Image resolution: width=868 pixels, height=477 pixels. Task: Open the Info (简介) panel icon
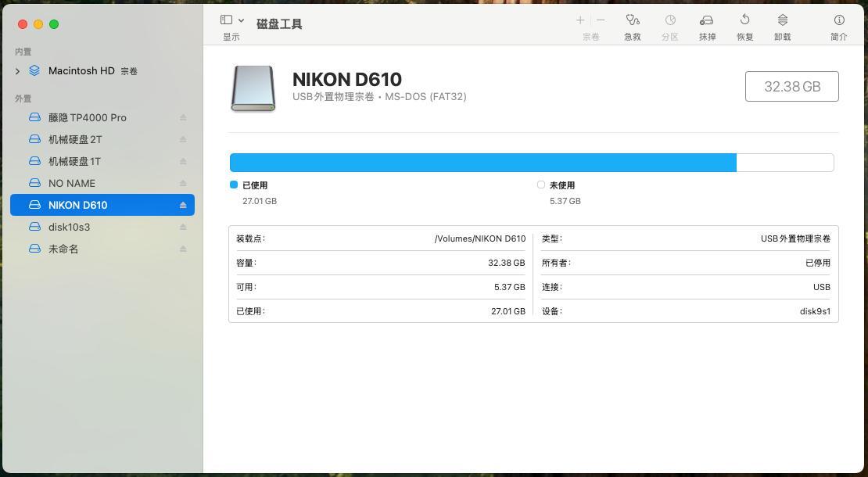tap(839, 20)
